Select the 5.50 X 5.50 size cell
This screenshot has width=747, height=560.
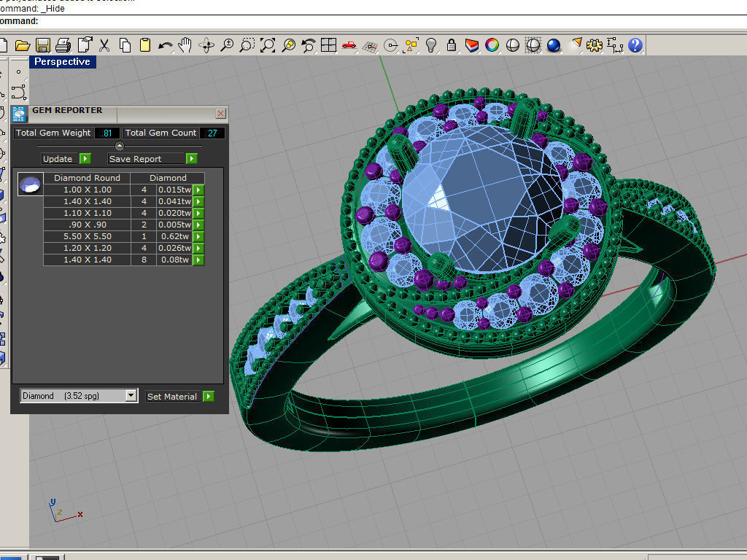[88, 236]
